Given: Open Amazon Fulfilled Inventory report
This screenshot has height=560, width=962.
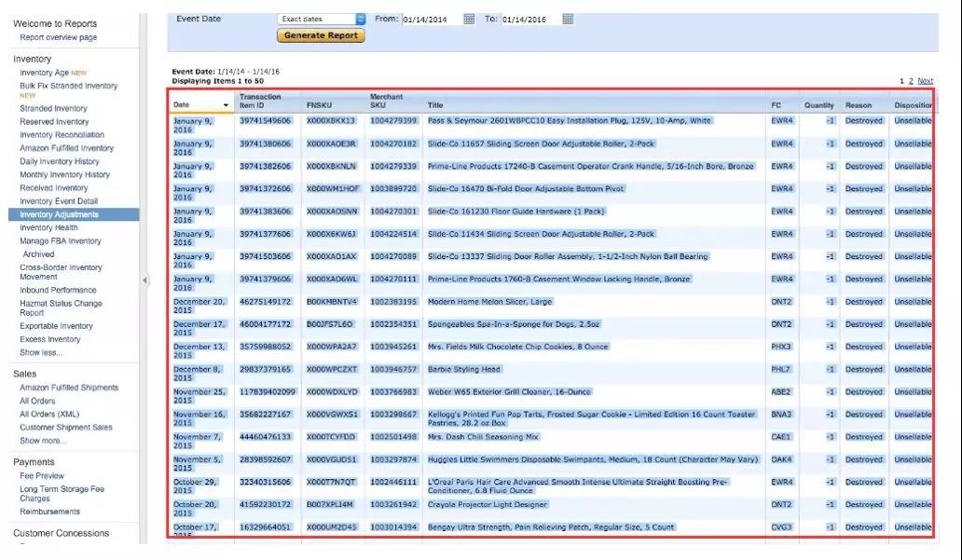Looking at the screenshot, I should [66, 148].
